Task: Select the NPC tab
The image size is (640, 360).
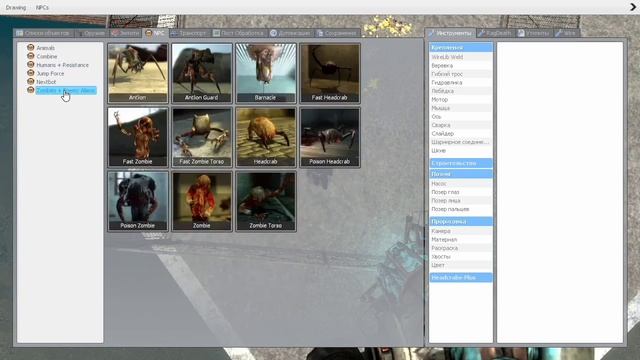Action: click(155, 33)
